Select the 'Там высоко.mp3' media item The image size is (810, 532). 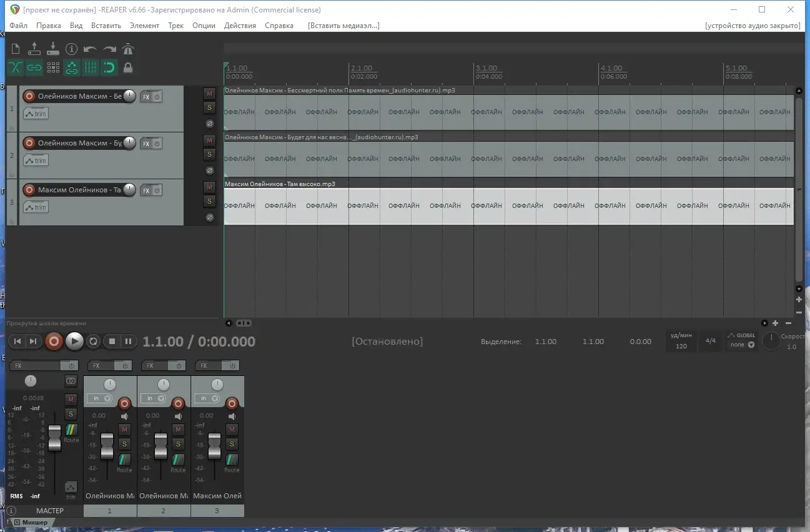tap(509, 206)
